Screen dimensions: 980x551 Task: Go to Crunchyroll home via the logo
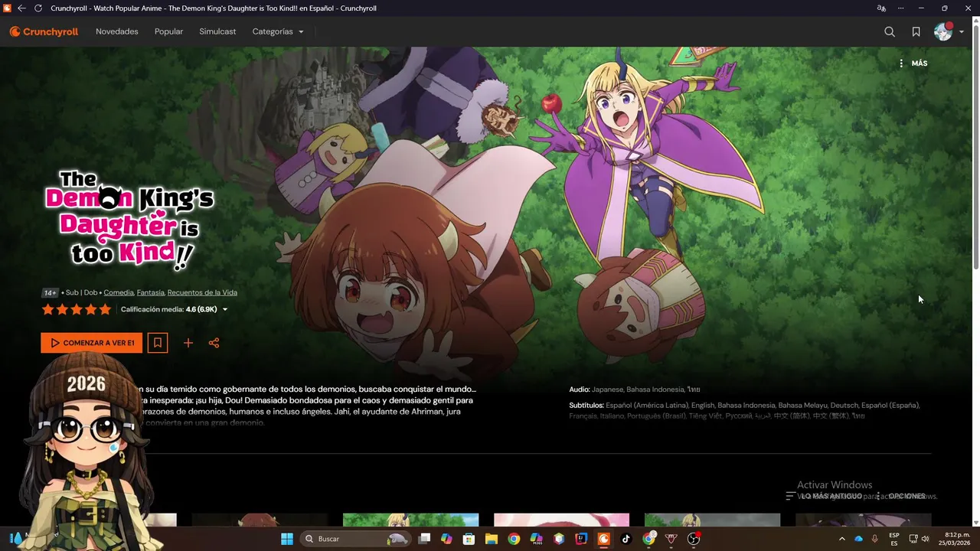tap(44, 31)
